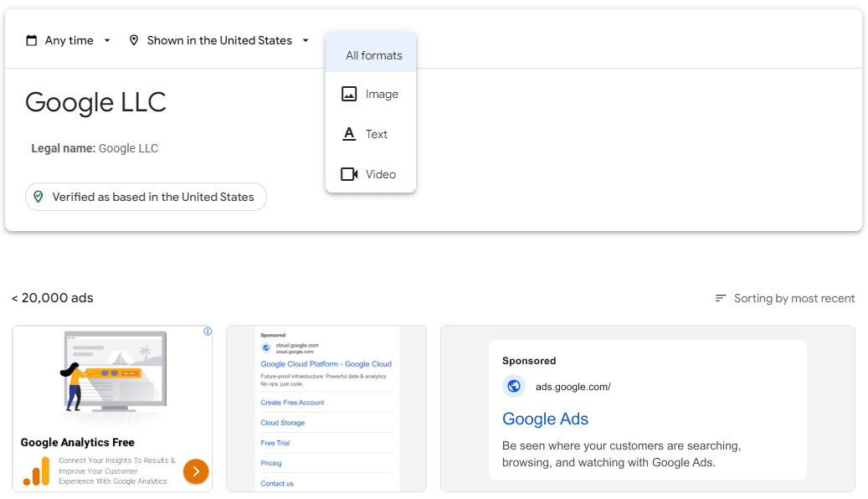This screenshot has height=499, width=868.
Task: Click the green verified location pin icon
Action: (39, 197)
